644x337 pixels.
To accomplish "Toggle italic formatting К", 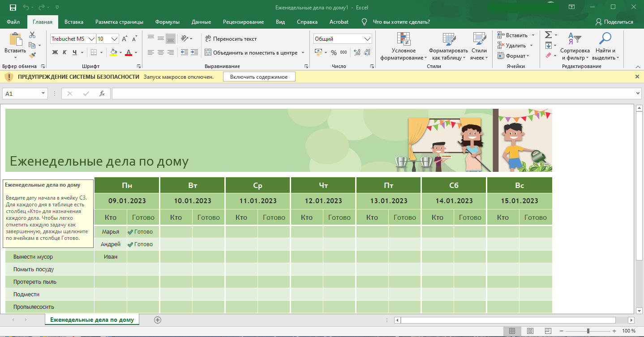I will tap(64, 53).
